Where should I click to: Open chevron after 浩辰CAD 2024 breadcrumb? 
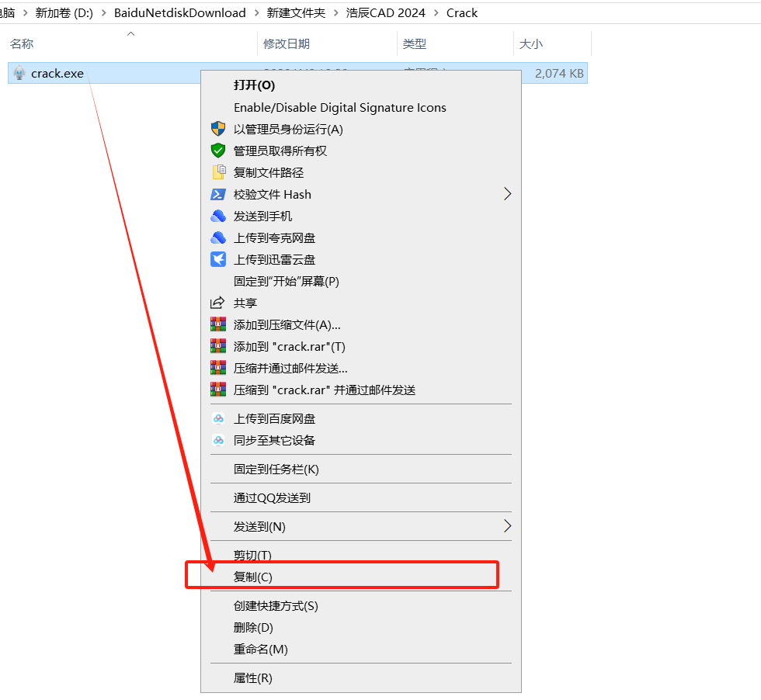pos(436,13)
